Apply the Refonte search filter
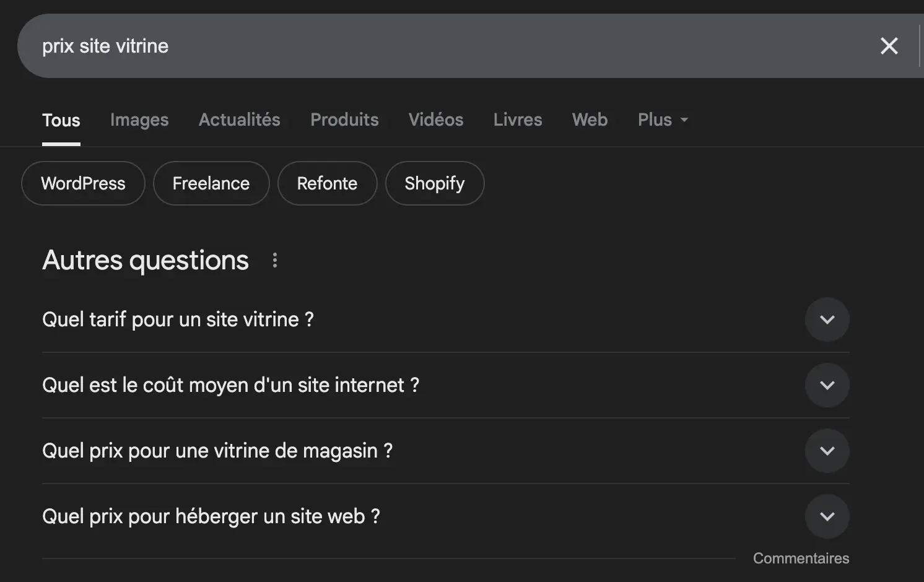The width and height of the screenshot is (924, 582). (x=327, y=183)
